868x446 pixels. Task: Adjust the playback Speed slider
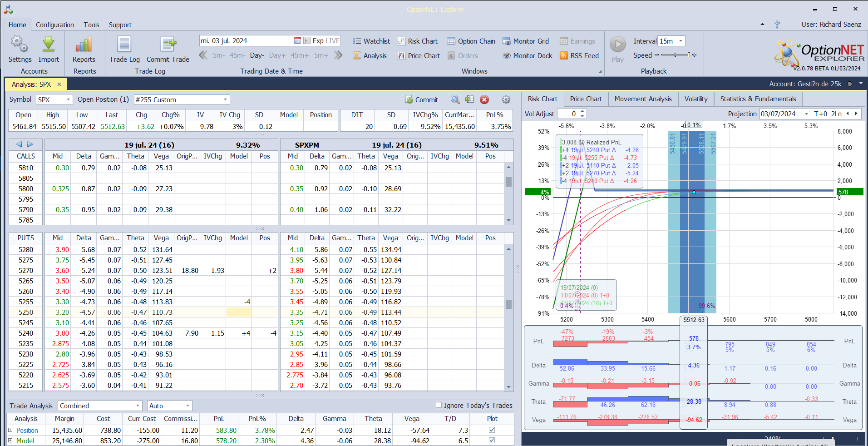676,55
